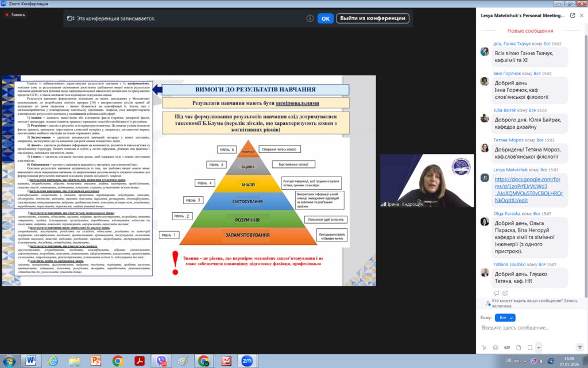Screen dimensions: 588x368
Task: Open the emoji picker in chat
Action: click(x=496, y=347)
